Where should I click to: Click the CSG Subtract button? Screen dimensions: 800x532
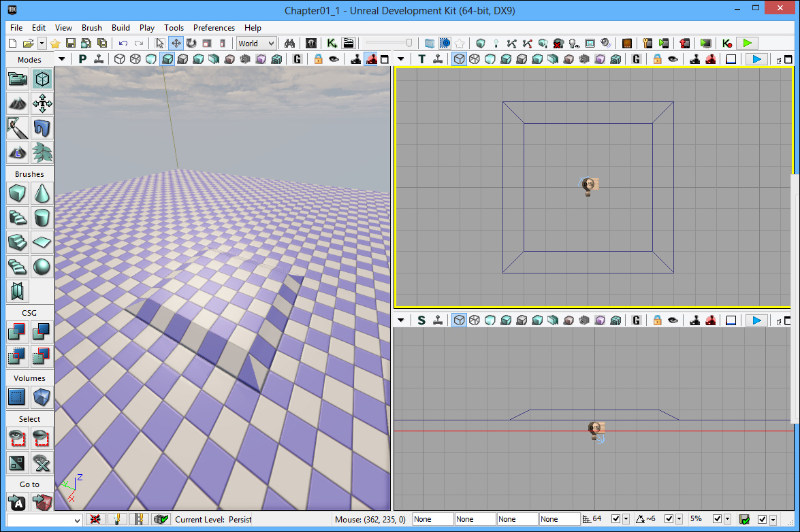pyautogui.click(x=42, y=331)
